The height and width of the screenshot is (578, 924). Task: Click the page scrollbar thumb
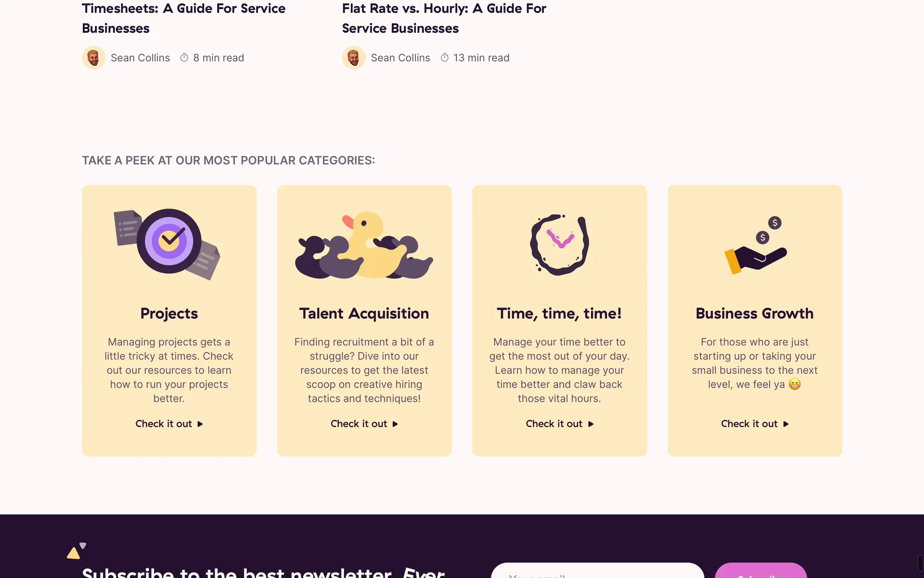pyautogui.click(x=920, y=564)
